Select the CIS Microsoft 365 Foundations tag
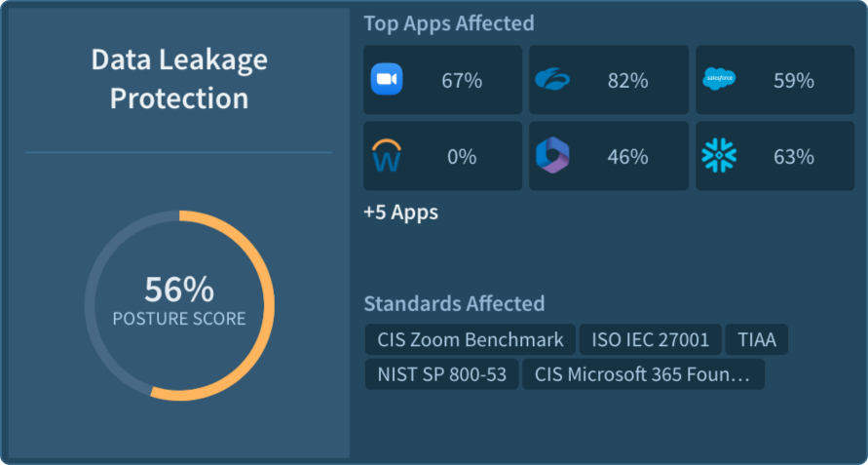868x465 pixels. click(643, 374)
